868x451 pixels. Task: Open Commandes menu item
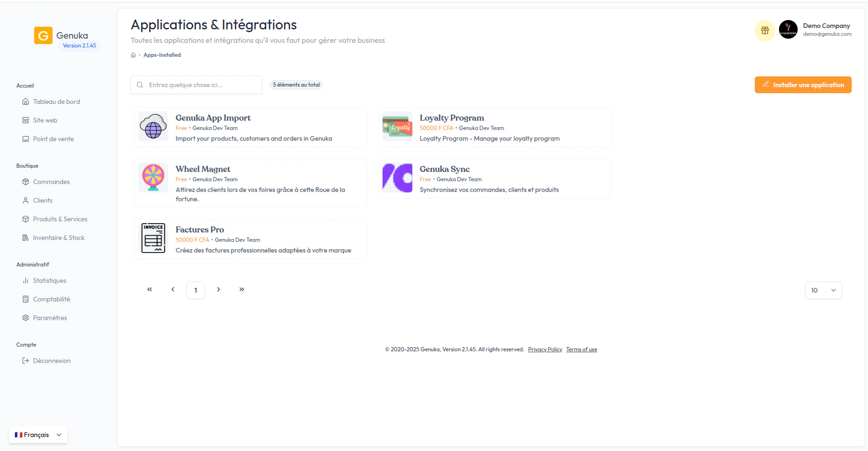point(51,182)
